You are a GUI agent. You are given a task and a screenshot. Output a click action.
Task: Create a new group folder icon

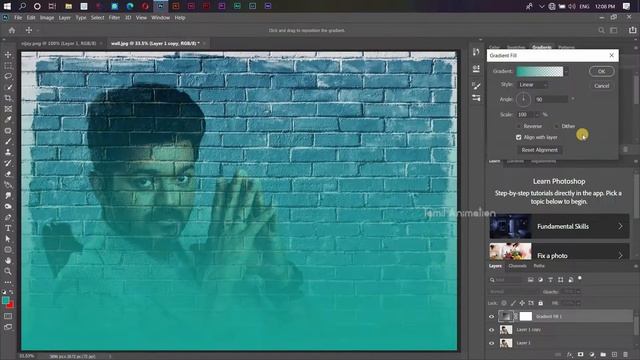(603, 355)
